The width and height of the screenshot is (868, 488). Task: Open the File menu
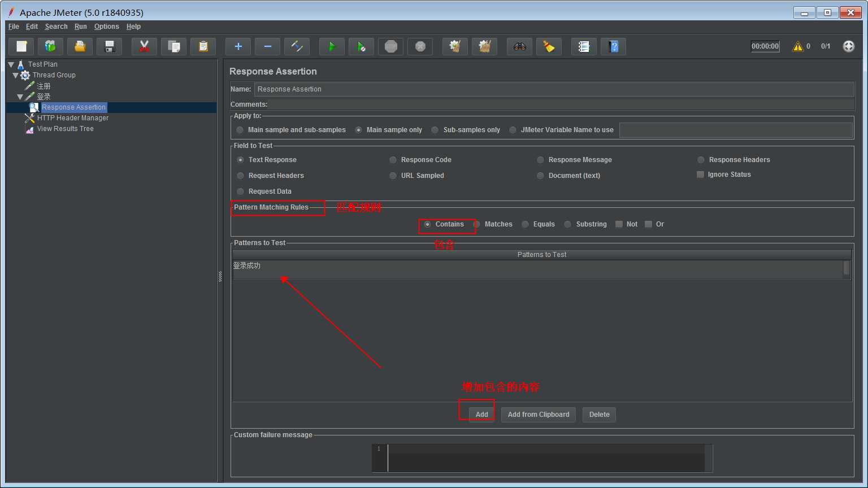point(14,27)
